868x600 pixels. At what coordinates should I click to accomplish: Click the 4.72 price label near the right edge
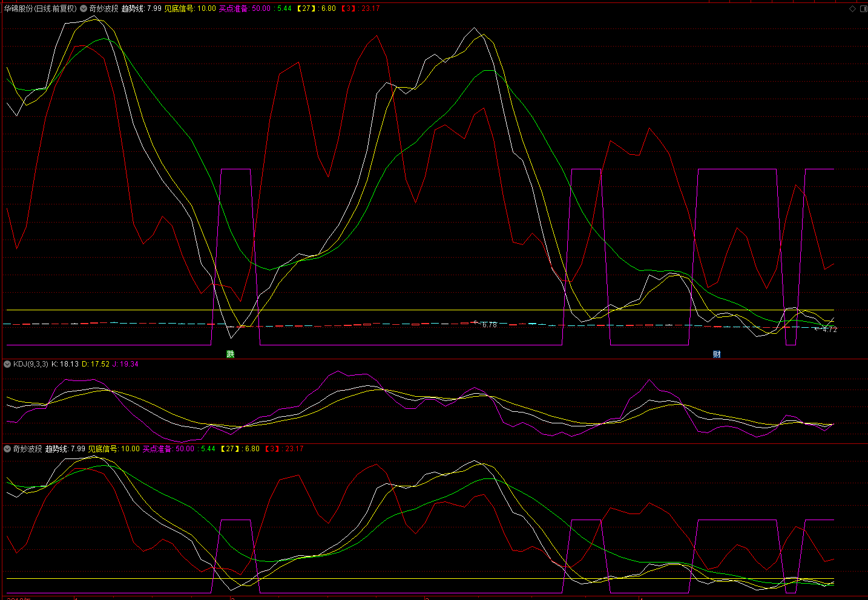(x=830, y=330)
